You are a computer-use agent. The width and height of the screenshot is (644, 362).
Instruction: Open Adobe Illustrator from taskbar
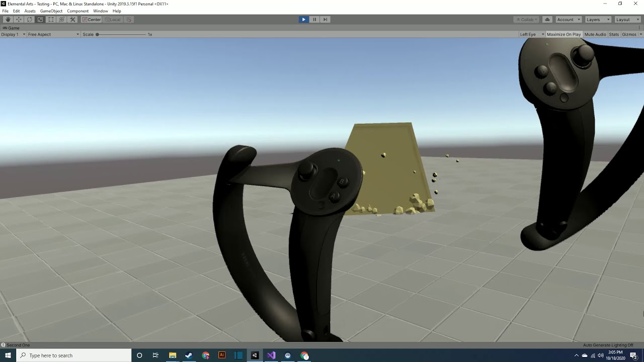click(x=222, y=355)
